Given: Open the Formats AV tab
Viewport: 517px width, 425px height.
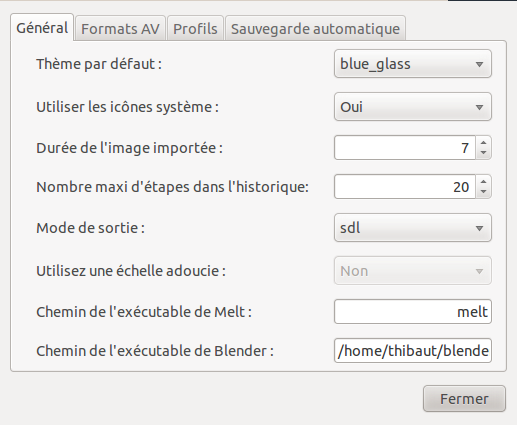Looking at the screenshot, I should (x=120, y=29).
